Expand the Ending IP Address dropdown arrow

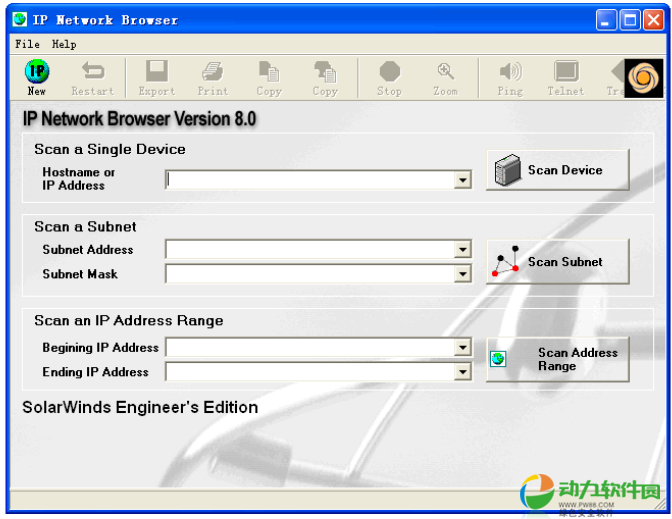tap(462, 372)
